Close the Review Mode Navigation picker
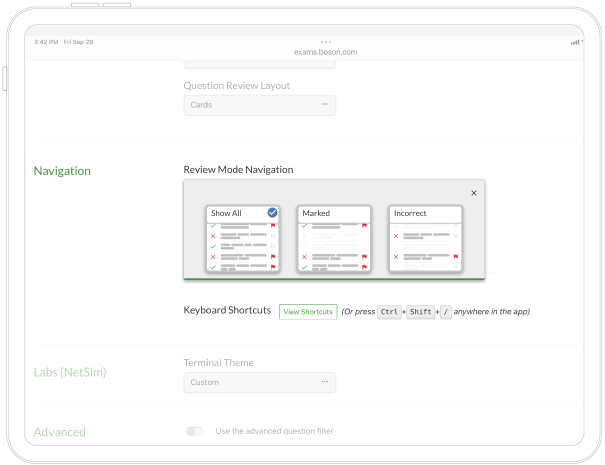 [x=474, y=193]
